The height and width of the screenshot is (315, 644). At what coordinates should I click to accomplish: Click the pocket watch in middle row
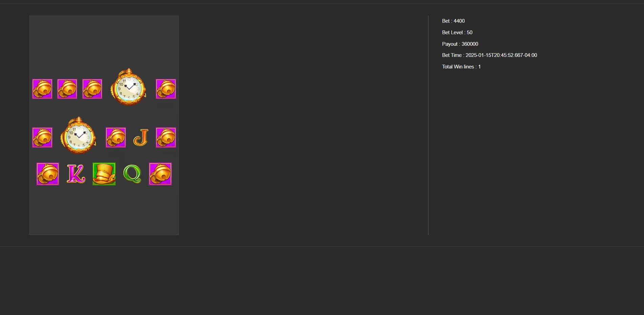pyautogui.click(x=79, y=135)
